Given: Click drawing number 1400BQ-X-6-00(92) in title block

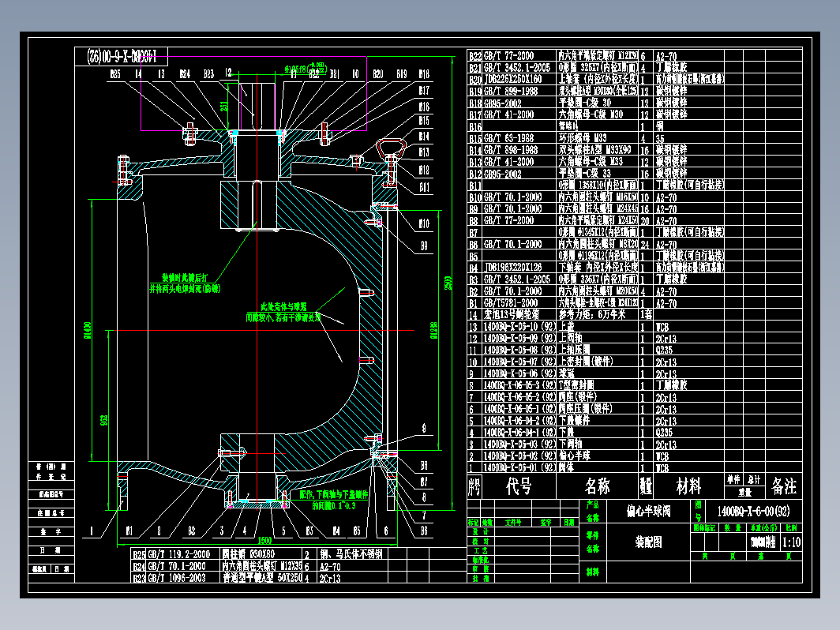Looking at the screenshot, I should [x=753, y=511].
